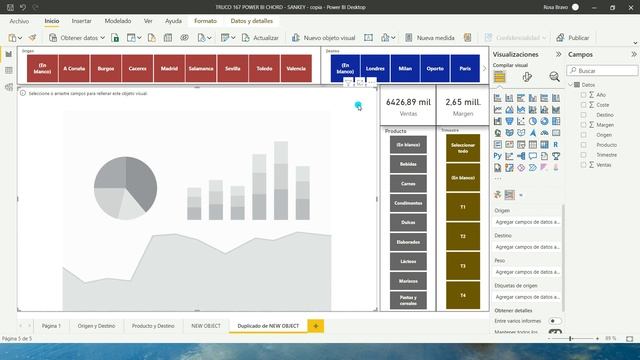Screen dimensions: 640x360
Task: Check the Coste field checkbox
Action: 583,105
